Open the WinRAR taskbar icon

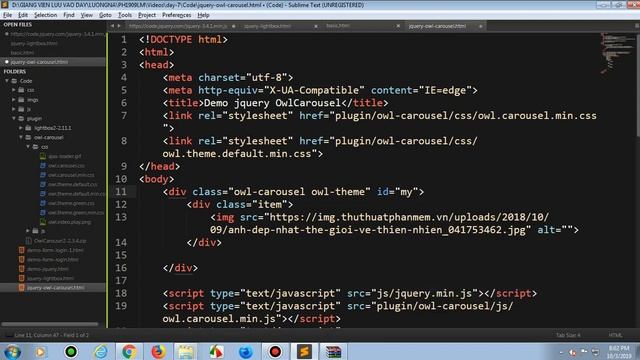[333, 351]
